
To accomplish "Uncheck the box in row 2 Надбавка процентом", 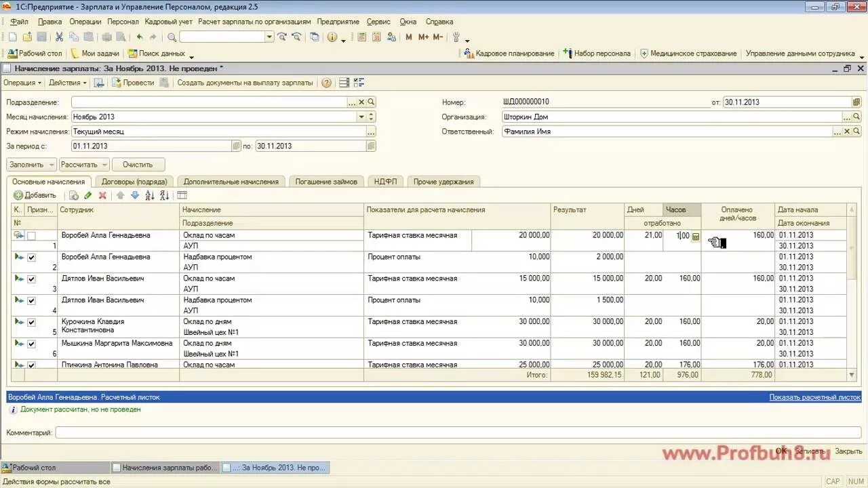I will pos(31,258).
